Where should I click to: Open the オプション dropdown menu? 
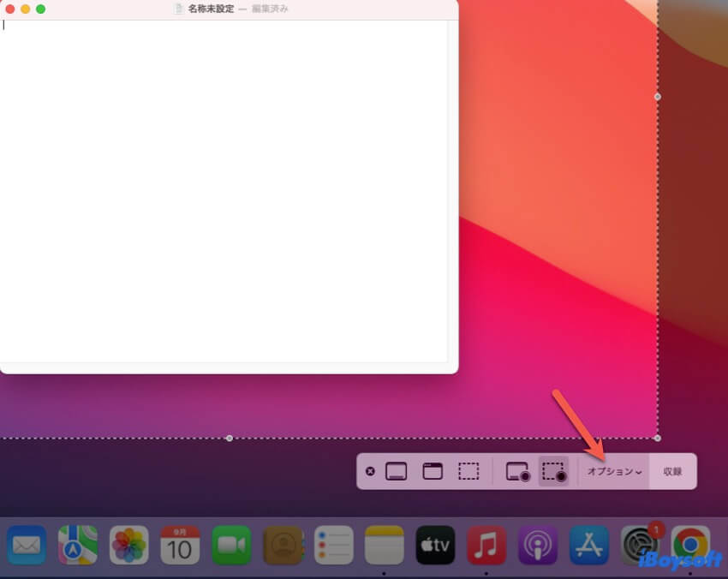click(614, 472)
